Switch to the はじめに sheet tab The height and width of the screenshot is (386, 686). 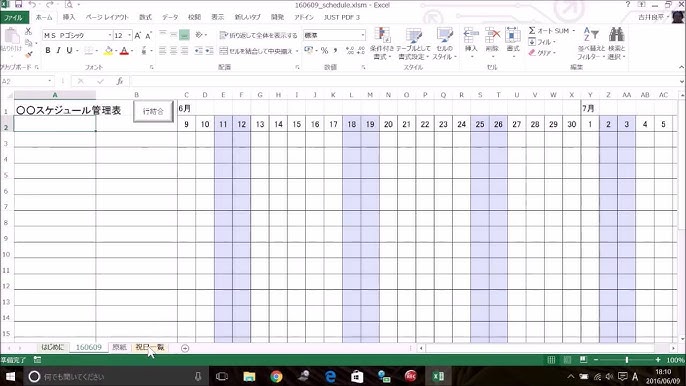pyautogui.click(x=52, y=347)
